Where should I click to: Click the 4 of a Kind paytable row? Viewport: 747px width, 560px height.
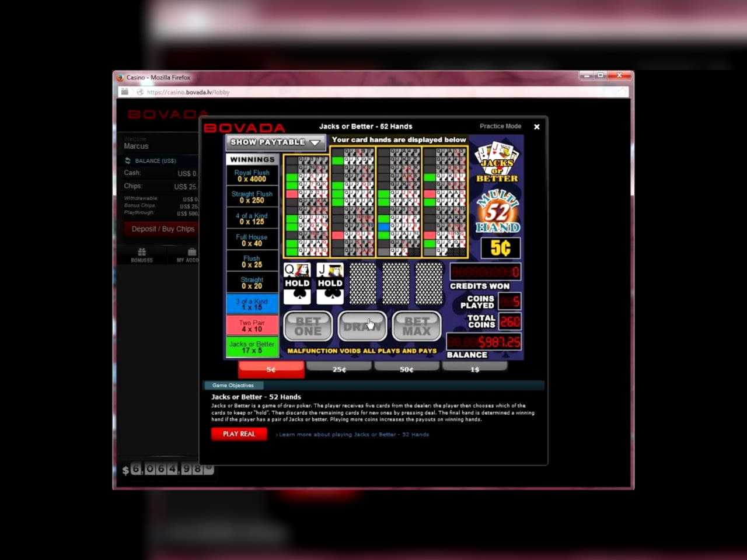(252, 219)
